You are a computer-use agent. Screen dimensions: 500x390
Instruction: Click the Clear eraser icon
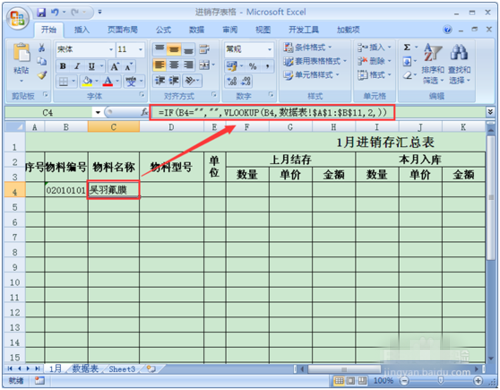point(407,75)
